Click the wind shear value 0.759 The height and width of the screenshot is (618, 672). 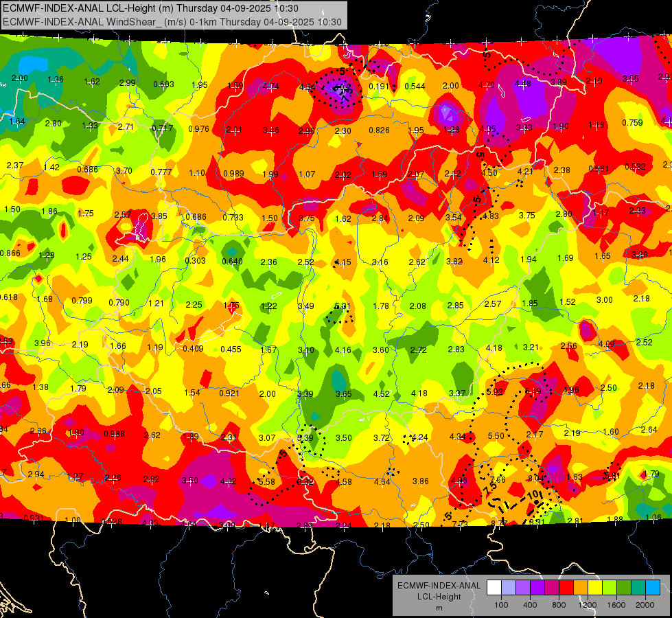coord(633,123)
